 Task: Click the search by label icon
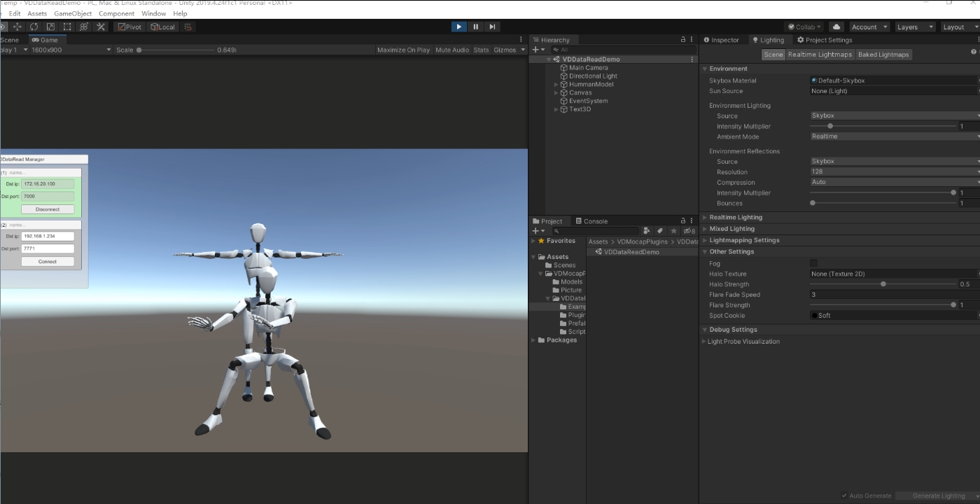[660, 231]
